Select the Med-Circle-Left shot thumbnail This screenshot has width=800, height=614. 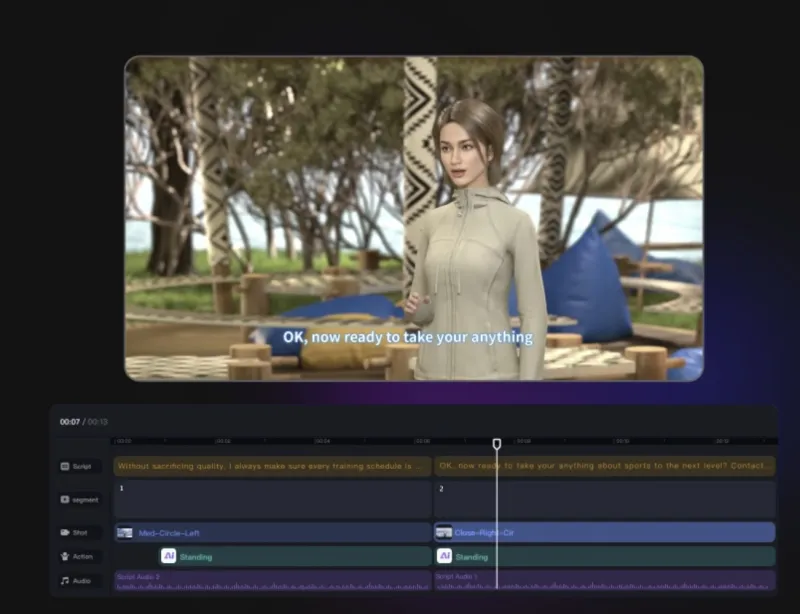[124, 533]
